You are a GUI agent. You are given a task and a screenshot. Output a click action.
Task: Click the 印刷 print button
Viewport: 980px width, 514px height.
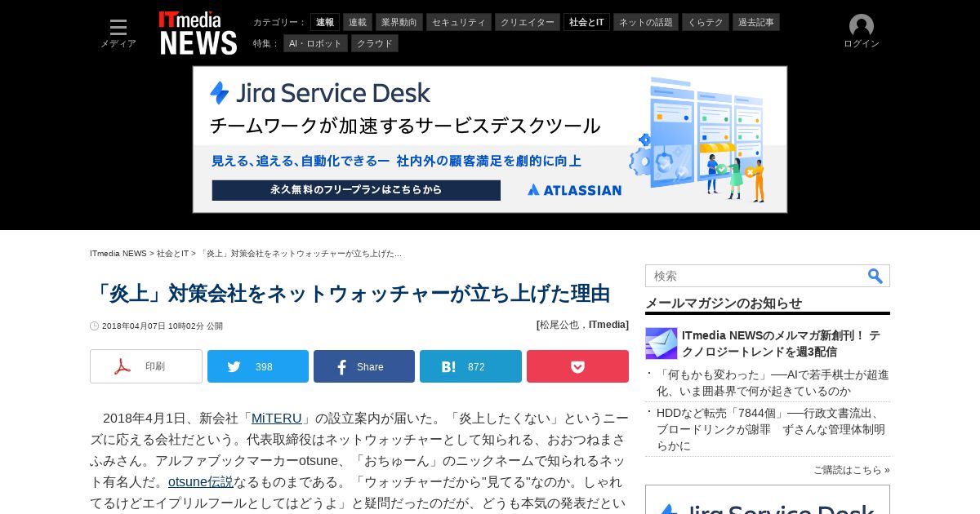[146, 366]
